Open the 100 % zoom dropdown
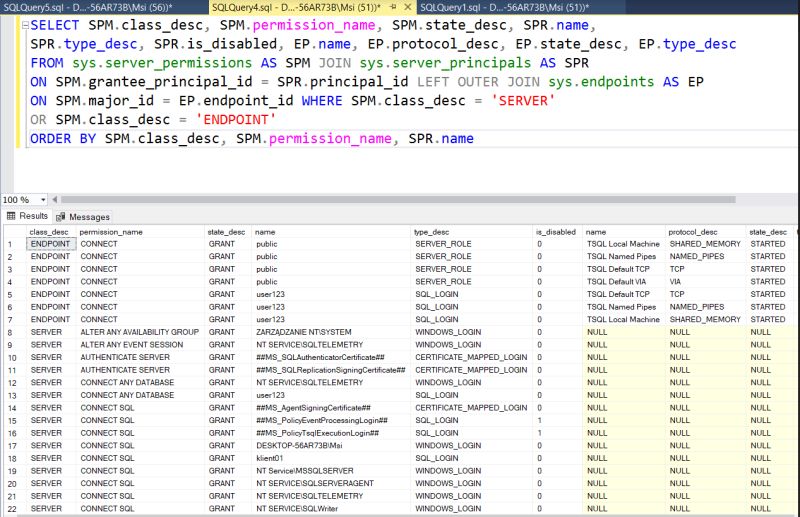The width and height of the screenshot is (800, 517). click(x=43, y=200)
